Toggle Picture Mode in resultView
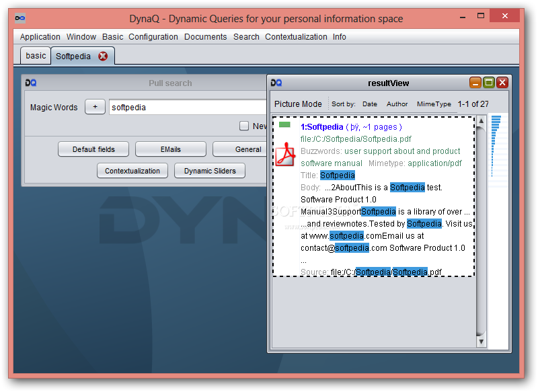The height and width of the screenshot is (392, 538). pyautogui.click(x=298, y=104)
